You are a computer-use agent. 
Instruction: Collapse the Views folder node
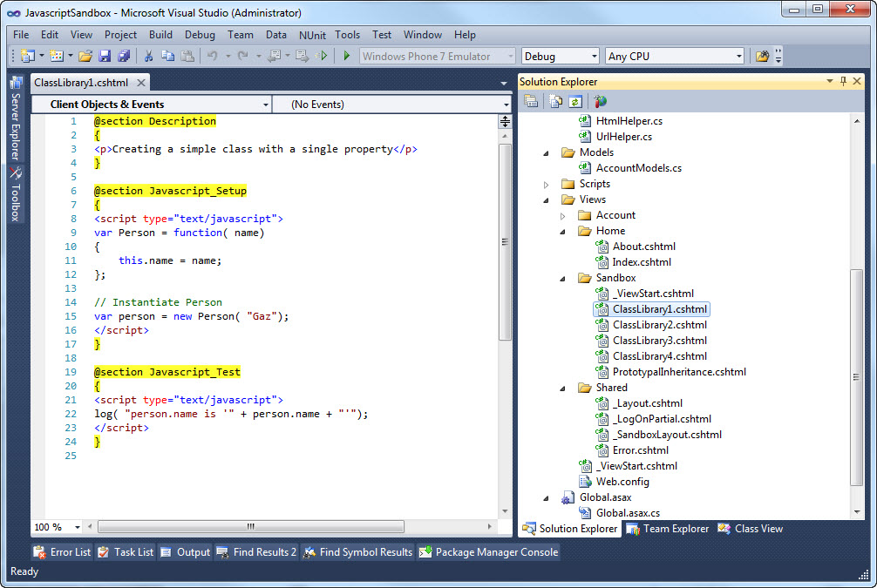pos(547,199)
